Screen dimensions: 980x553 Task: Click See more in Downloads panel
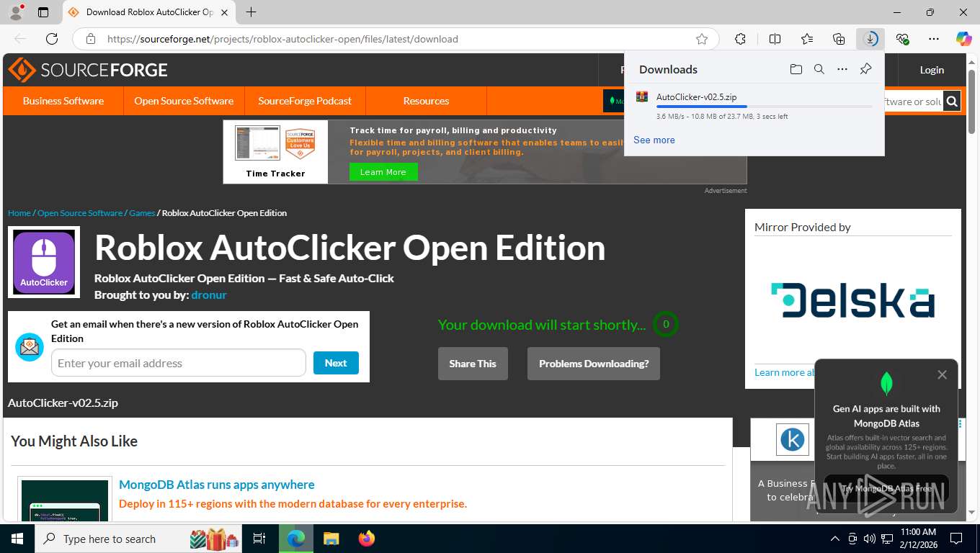654,140
